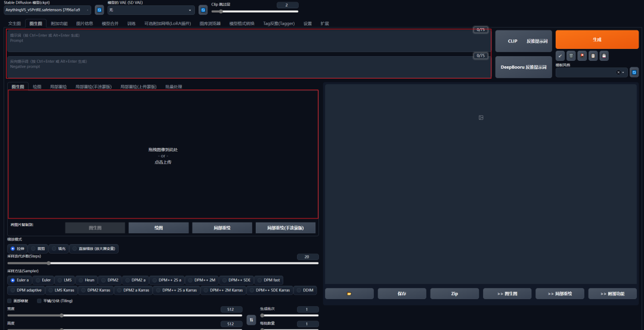Expand the SD VAE model dropdown
The image size is (644, 330).
pyautogui.click(x=151, y=10)
